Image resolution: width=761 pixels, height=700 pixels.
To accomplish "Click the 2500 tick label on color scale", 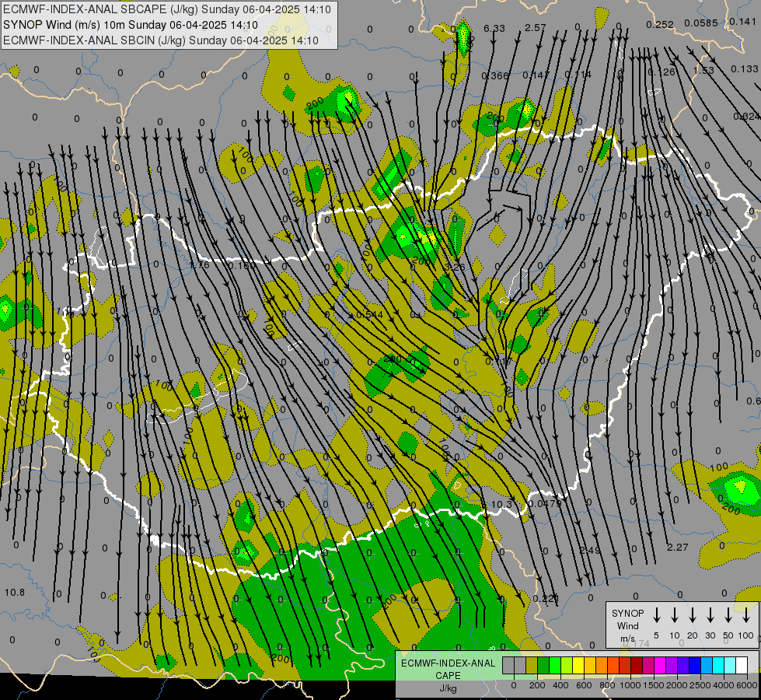I will click(701, 685).
